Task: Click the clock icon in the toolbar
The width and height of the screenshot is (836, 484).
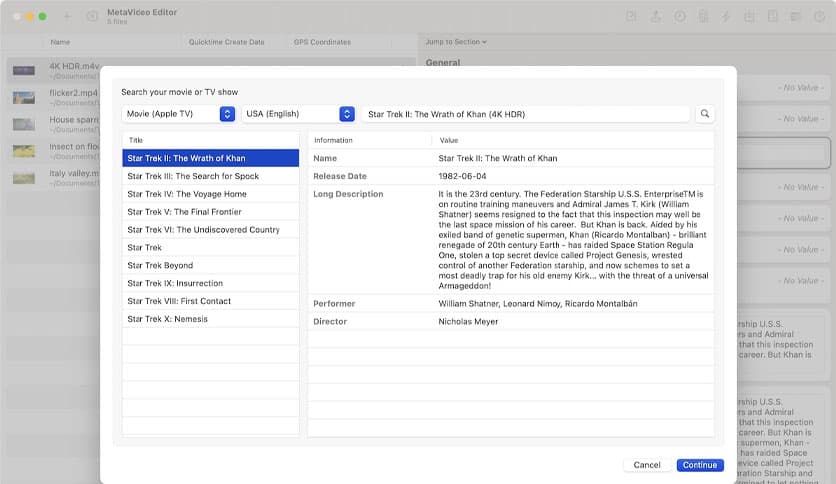Action: [679, 16]
